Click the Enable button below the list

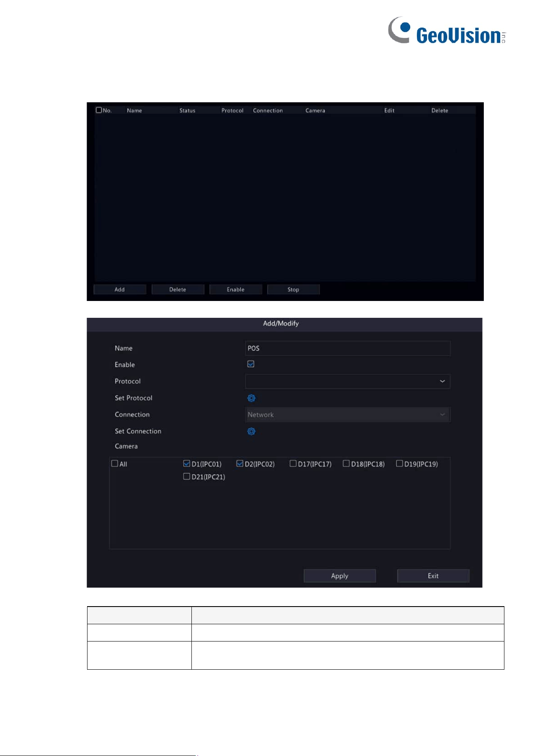(236, 290)
